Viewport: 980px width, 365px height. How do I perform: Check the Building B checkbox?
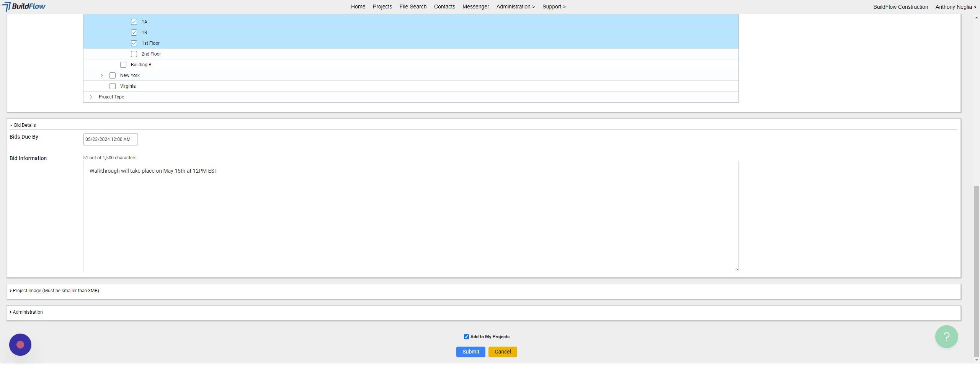pyautogui.click(x=123, y=65)
